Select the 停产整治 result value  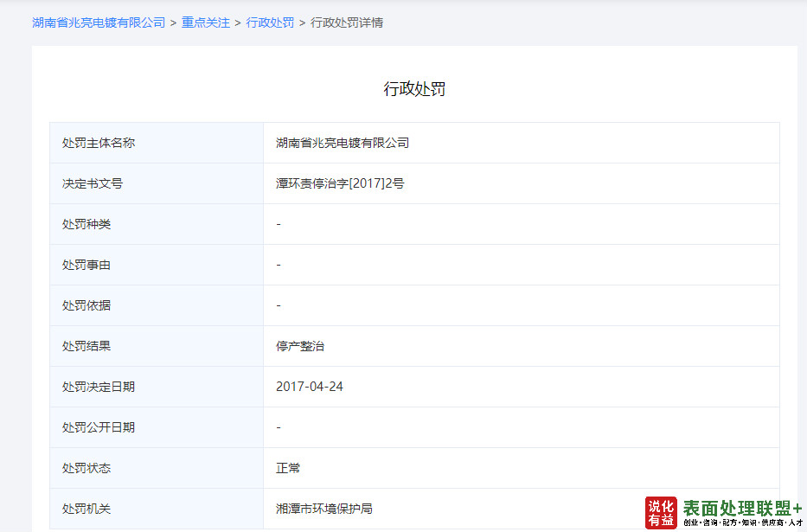(300, 346)
